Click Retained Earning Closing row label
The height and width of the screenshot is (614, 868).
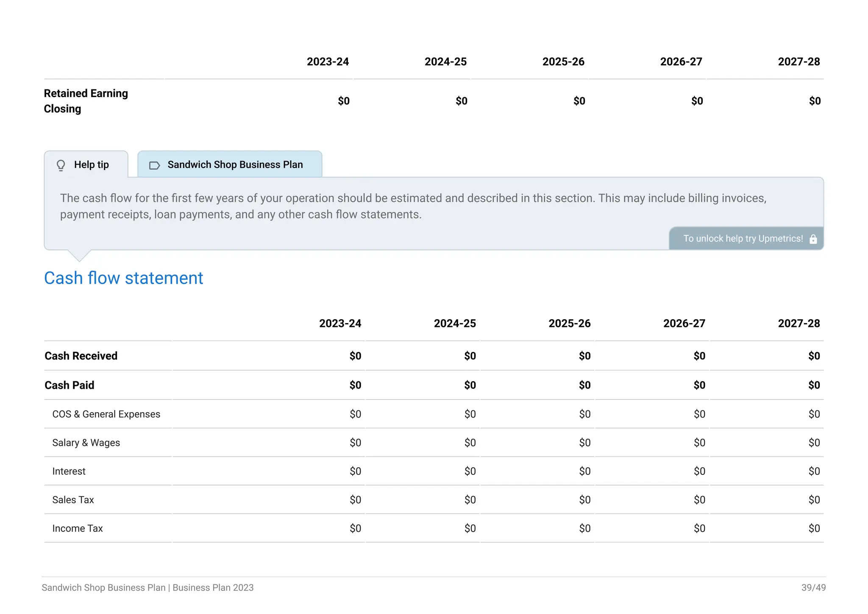point(86,101)
